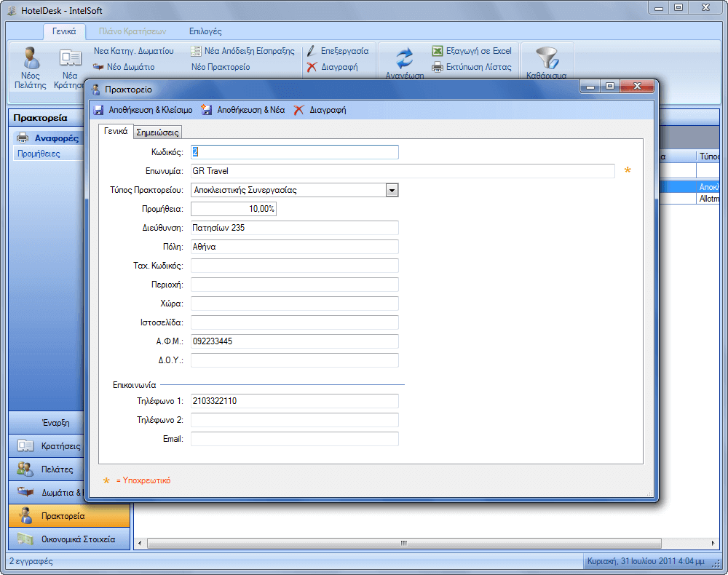The image size is (728, 575).
Task: Select the Προμήθεια percentage field
Action: point(234,209)
